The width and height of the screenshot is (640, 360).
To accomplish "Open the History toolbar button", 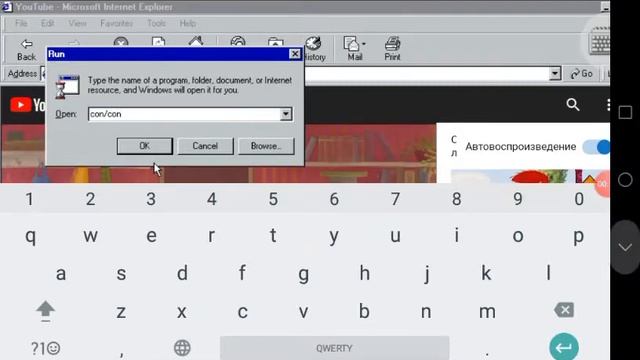I will click(314, 49).
